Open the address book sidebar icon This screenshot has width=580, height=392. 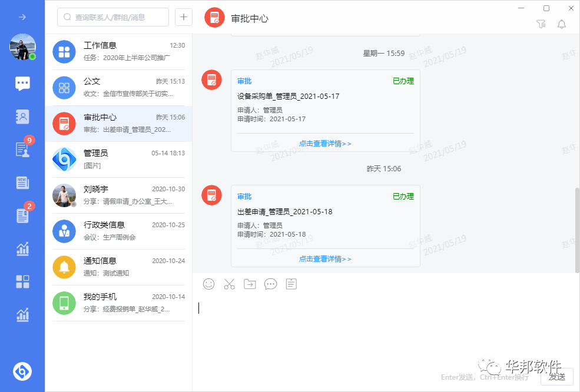click(22, 117)
